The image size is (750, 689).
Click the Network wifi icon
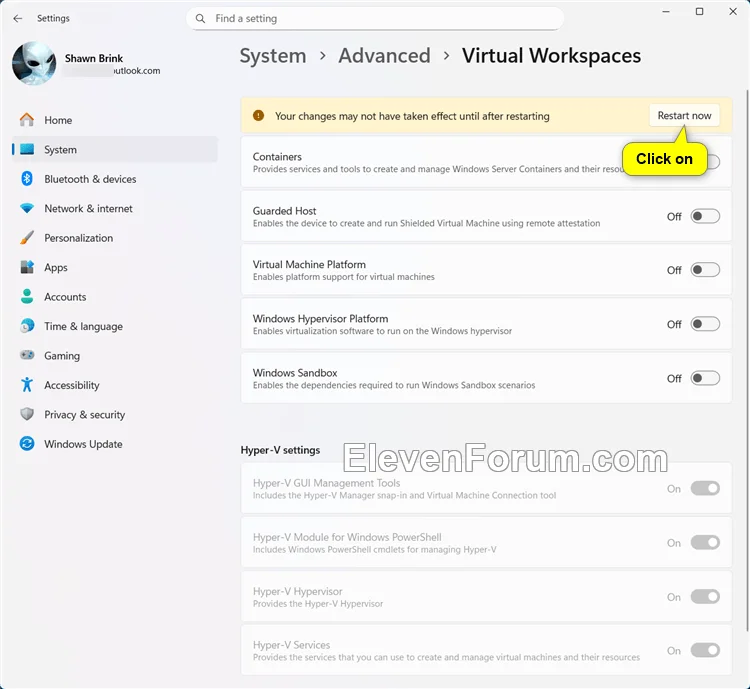click(x=27, y=208)
